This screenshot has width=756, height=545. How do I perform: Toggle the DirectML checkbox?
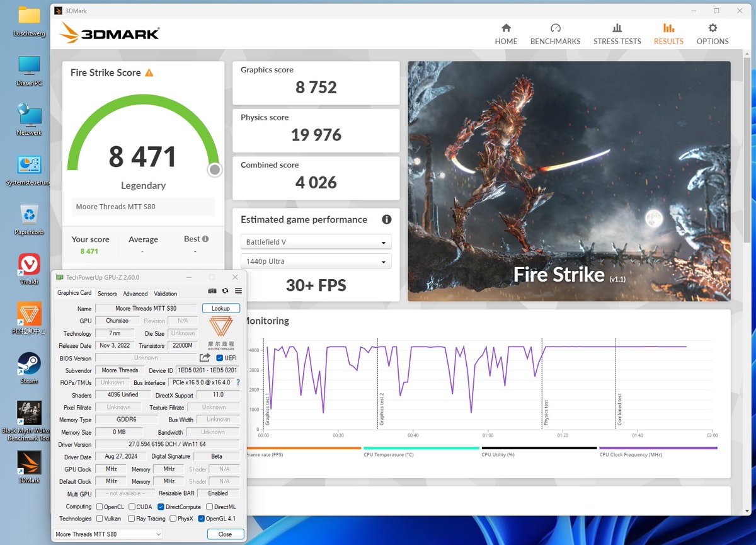pos(209,507)
